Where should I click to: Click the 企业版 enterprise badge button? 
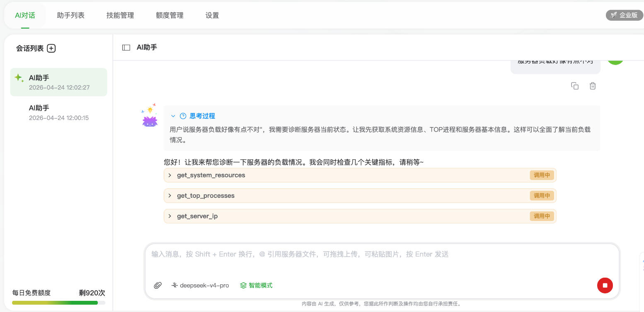pyautogui.click(x=624, y=15)
